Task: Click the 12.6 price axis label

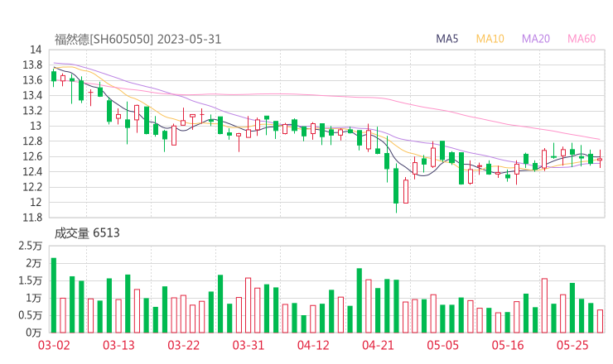Action: tap(32, 156)
